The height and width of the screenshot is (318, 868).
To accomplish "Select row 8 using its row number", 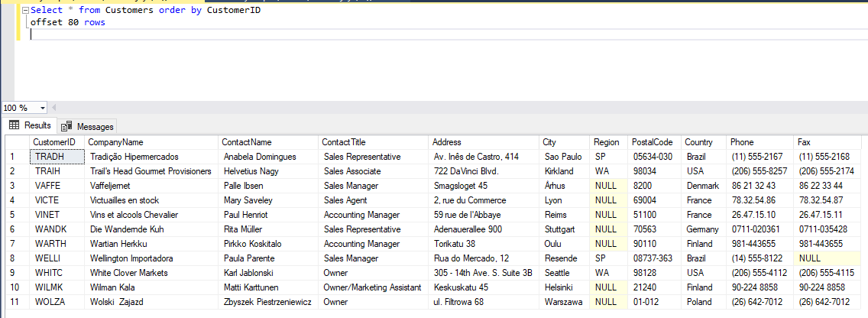I will 14,258.
